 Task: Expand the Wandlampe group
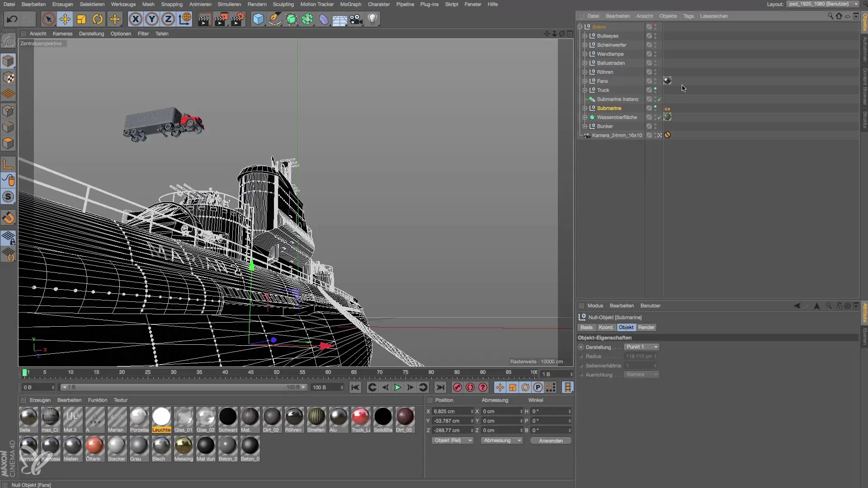585,54
